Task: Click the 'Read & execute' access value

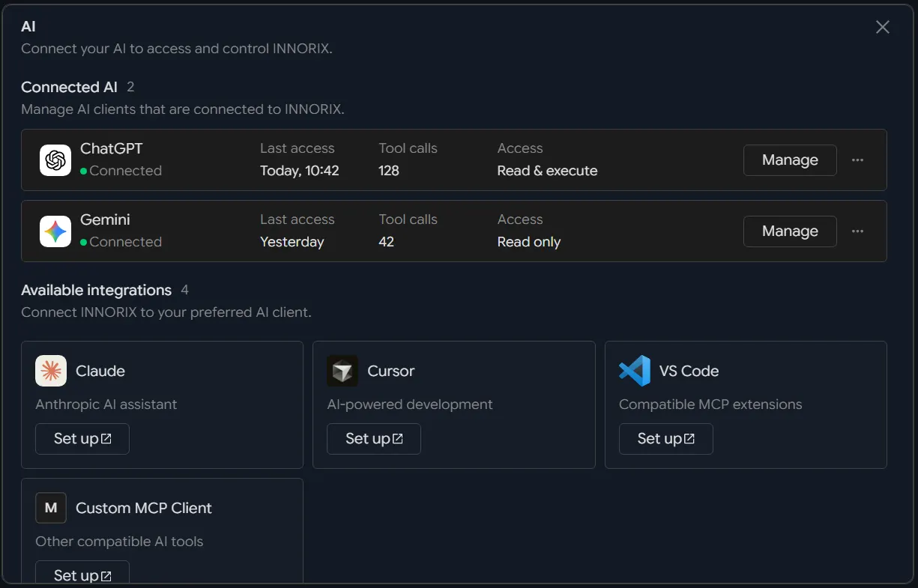Action: click(548, 171)
